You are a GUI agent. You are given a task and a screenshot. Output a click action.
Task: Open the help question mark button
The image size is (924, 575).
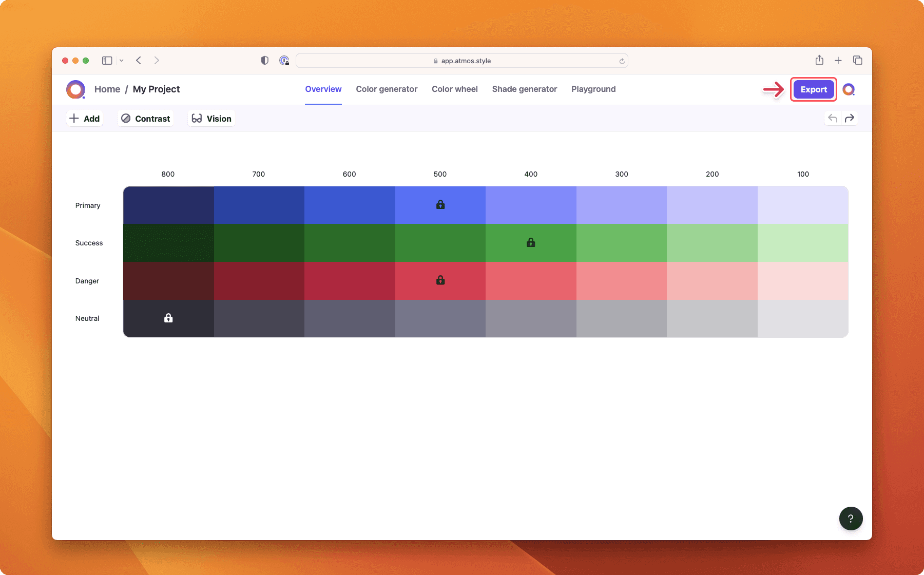pos(851,519)
